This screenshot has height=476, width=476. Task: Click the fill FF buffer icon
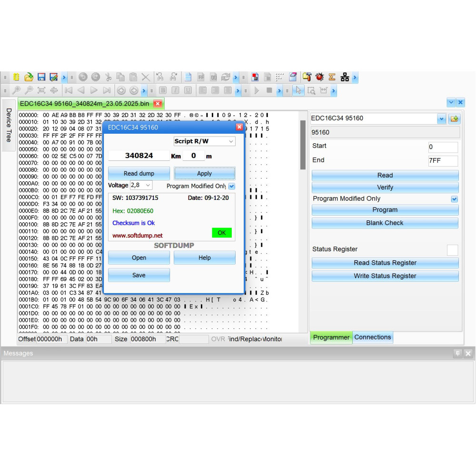[201, 77]
